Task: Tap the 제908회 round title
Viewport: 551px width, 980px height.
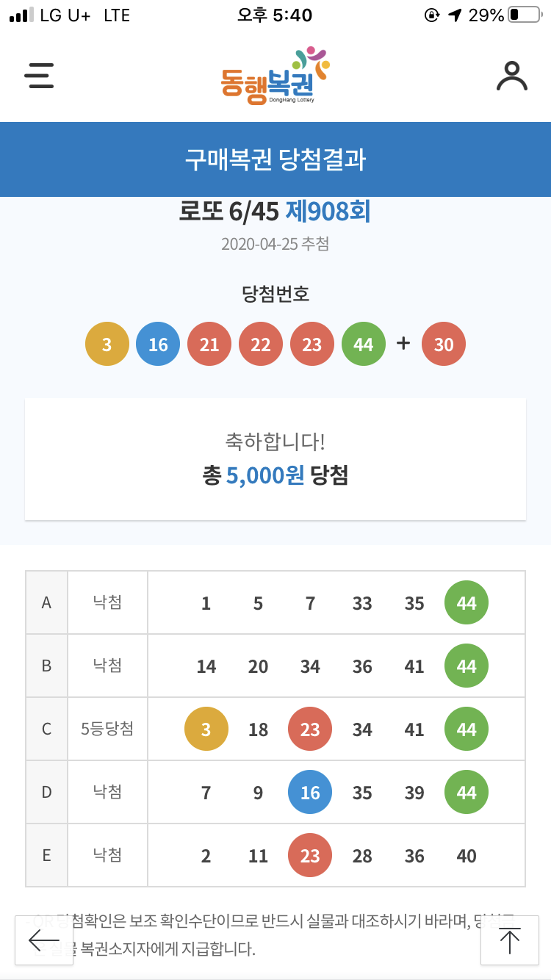Action: pos(328,212)
